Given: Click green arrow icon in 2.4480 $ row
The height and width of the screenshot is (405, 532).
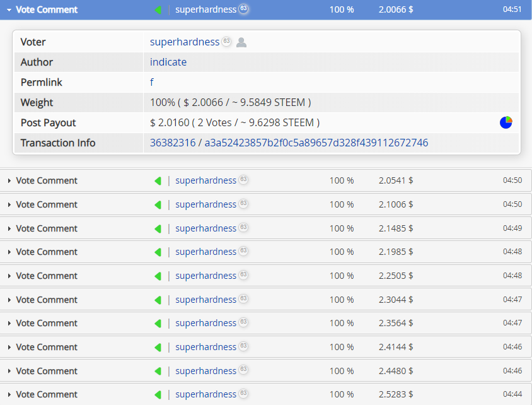Looking at the screenshot, I should [158, 371].
